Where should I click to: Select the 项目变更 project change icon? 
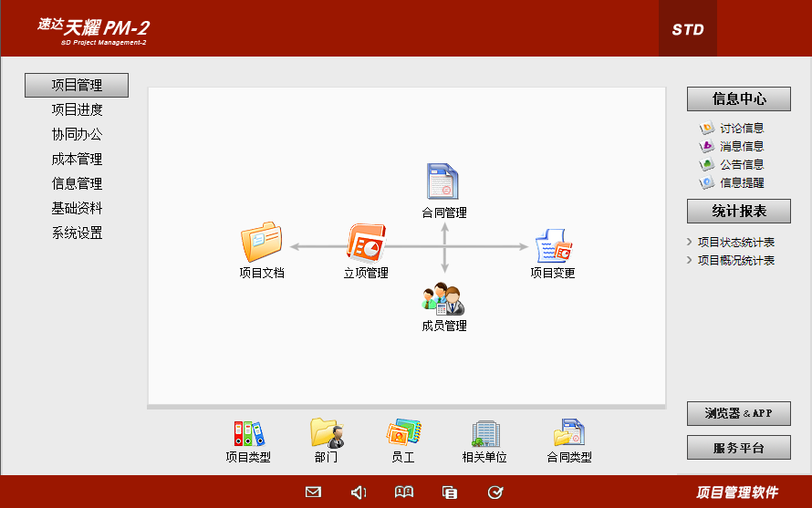point(553,245)
